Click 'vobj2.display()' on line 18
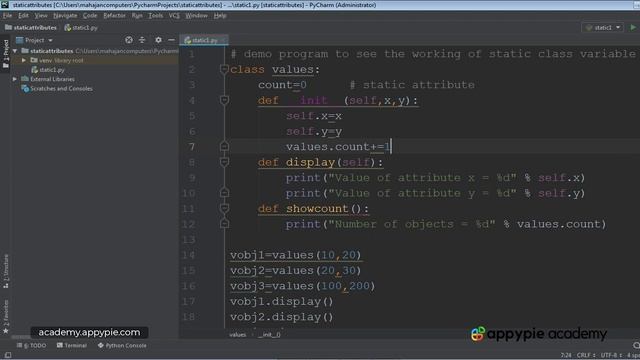640x360 pixels. click(282, 317)
